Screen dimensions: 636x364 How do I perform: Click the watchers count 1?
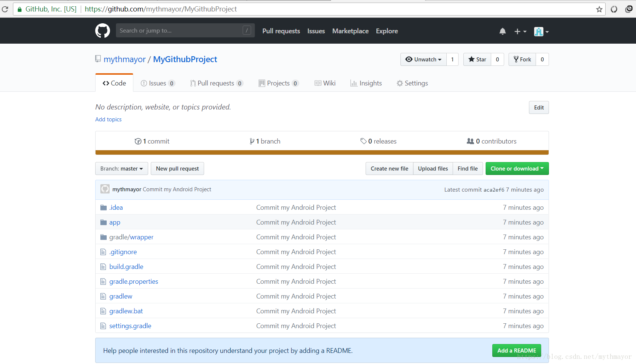point(452,60)
